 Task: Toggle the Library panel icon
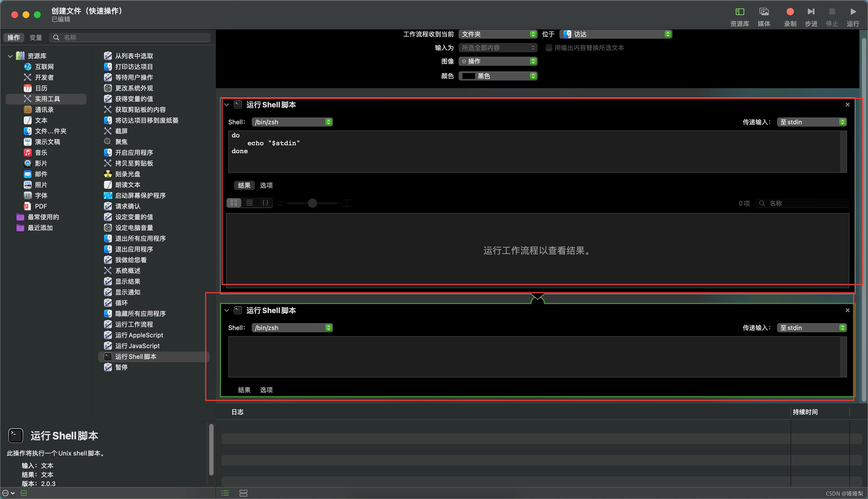[x=740, y=12]
